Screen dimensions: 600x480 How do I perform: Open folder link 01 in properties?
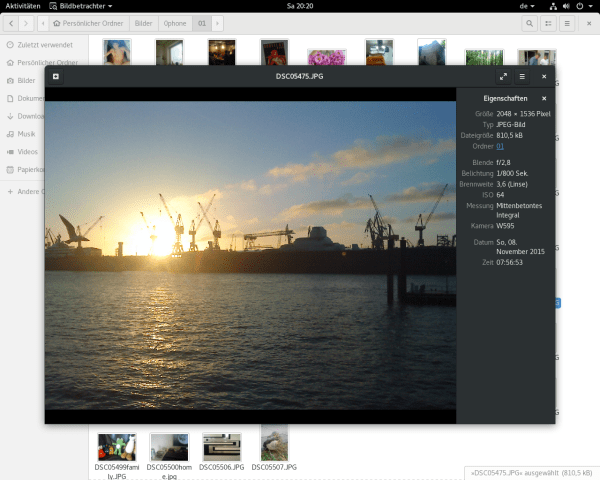500,146
